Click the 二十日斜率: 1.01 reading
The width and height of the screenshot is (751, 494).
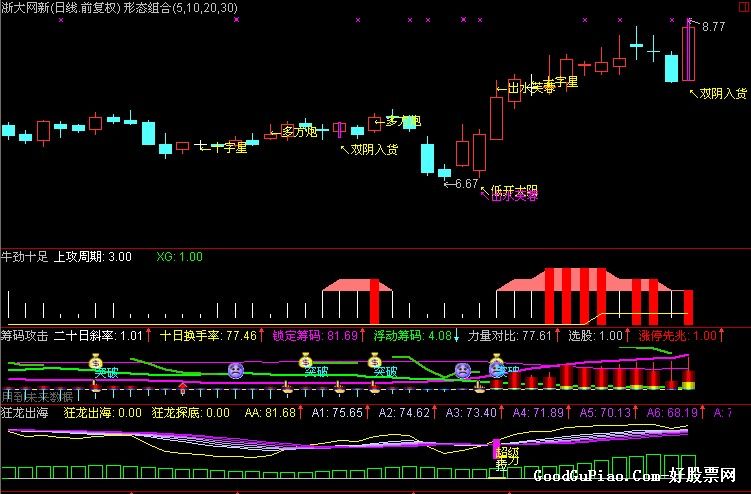[x=99, y=336]
